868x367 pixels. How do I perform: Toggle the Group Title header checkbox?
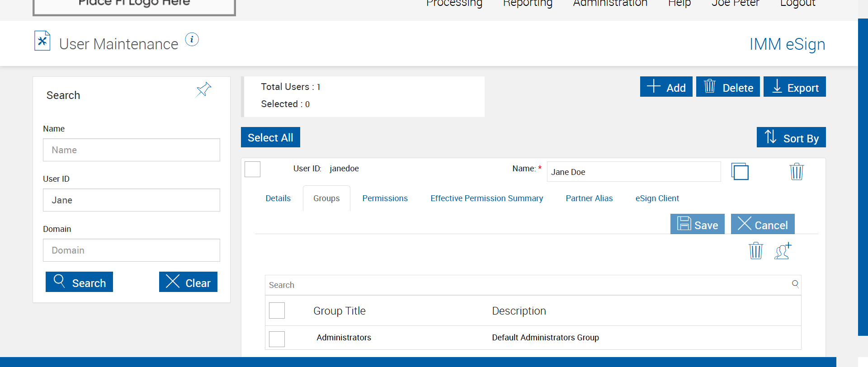click(x=277, y=311)
